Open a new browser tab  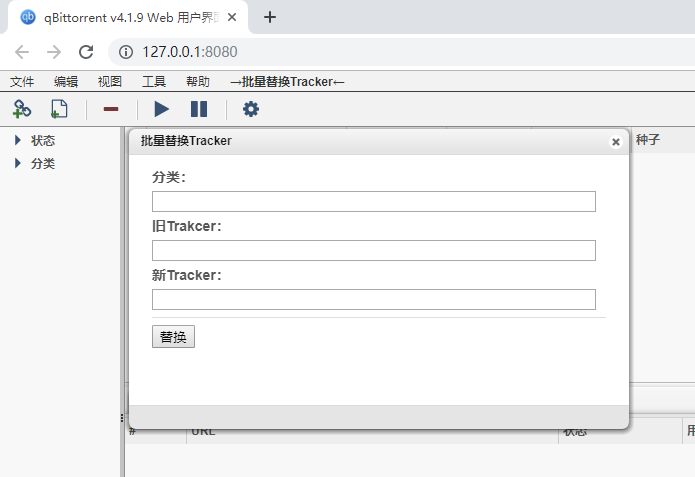(x=269, y=17)
